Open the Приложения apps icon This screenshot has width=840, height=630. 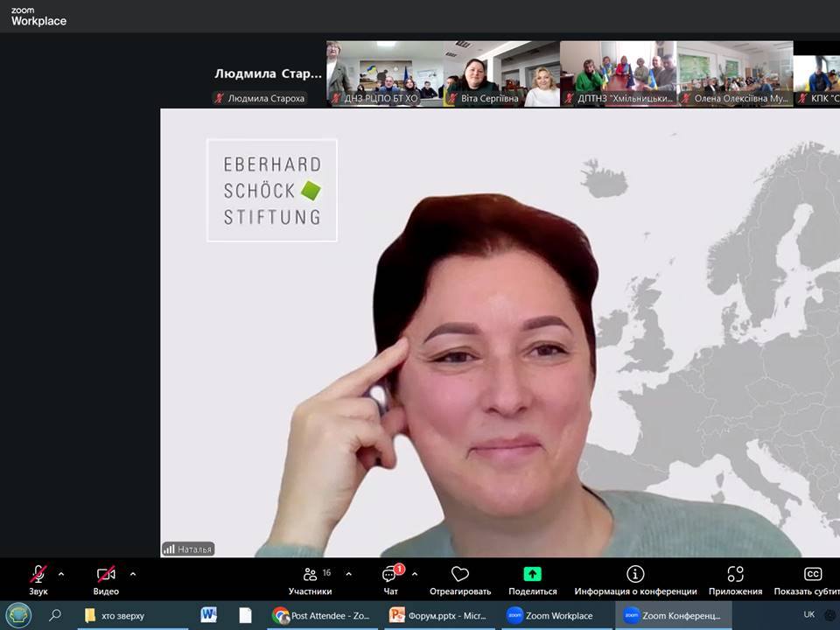(736, 575)
